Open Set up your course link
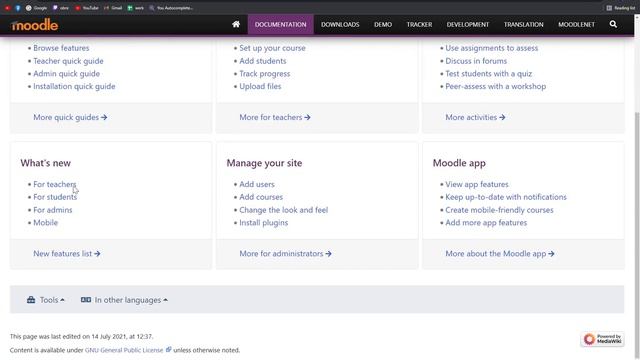 tap(272, 48)
